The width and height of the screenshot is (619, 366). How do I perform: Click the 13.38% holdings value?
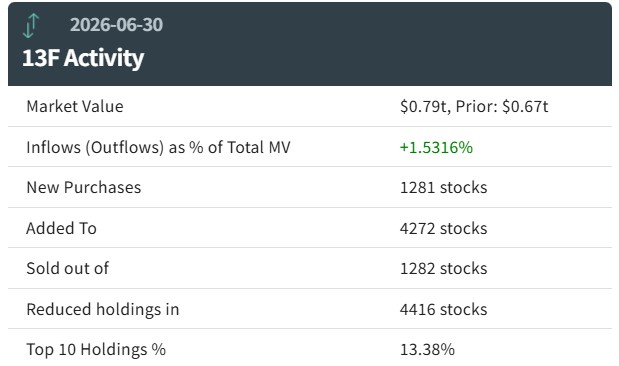coord(428,350)
